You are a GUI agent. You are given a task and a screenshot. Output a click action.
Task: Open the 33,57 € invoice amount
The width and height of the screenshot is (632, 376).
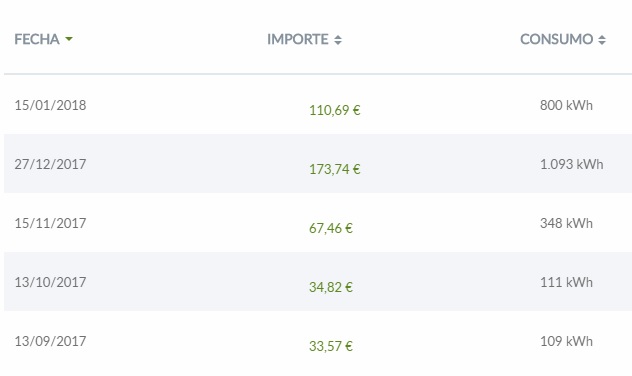(331, 346)
